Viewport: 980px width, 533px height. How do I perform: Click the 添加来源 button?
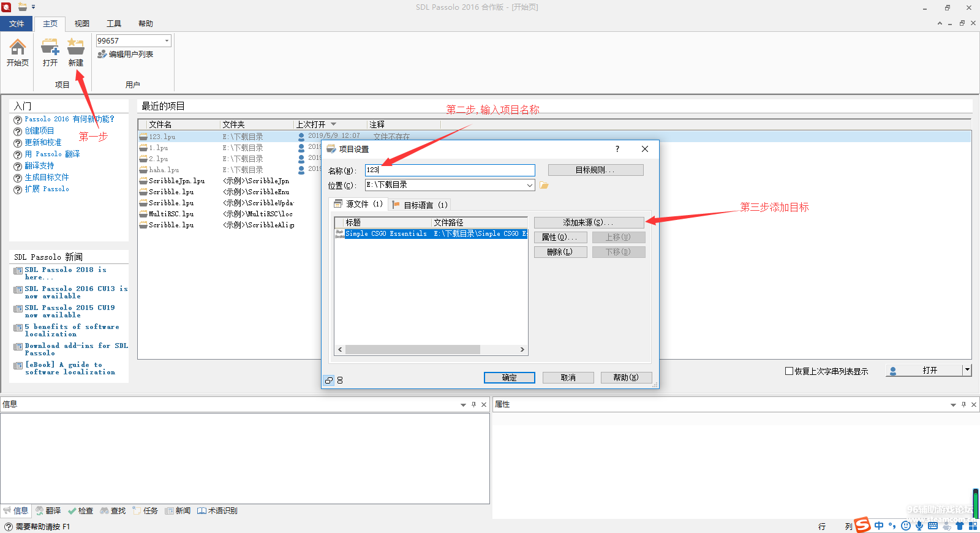click(x=588, y=222)
